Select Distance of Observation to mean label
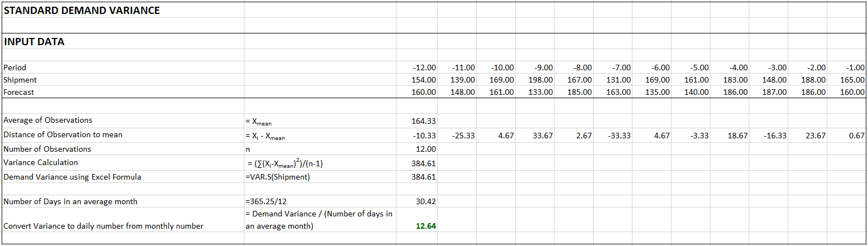868x246 pixels. point(63,134)
